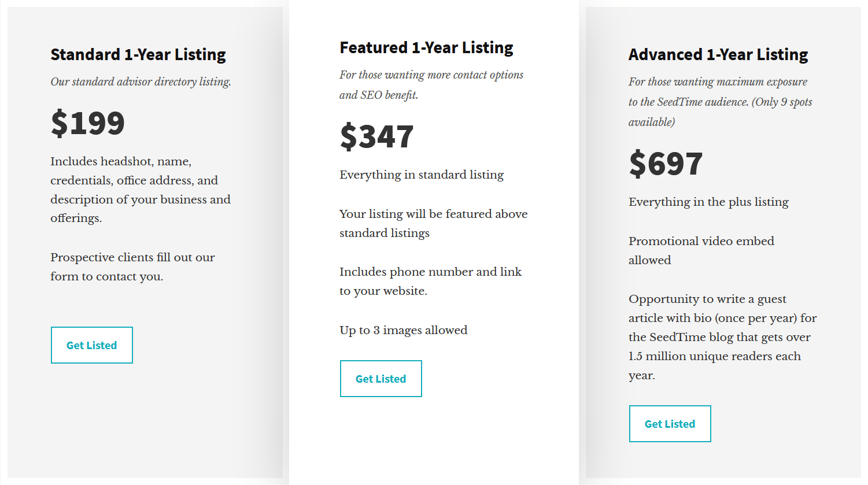Click the 'Up to 3 images allowed' line

[x=403, y=330]
